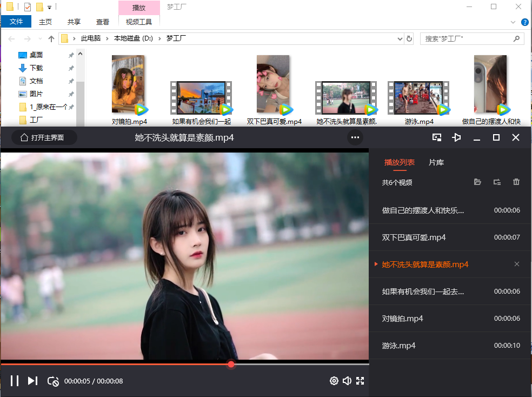The width and height of the screenshot is (532, 397).
Task: Play 做自己的摆渡人和快乐 in the playlist
Action: 450,210
